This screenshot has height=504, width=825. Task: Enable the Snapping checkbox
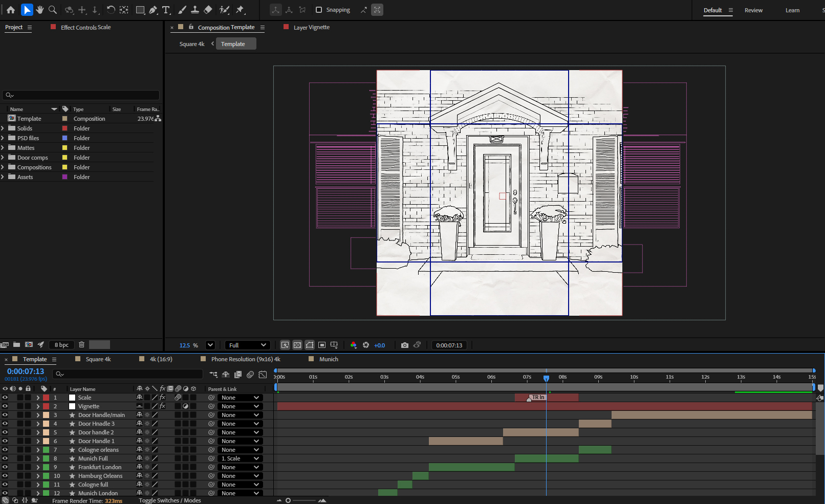(319, 10)
